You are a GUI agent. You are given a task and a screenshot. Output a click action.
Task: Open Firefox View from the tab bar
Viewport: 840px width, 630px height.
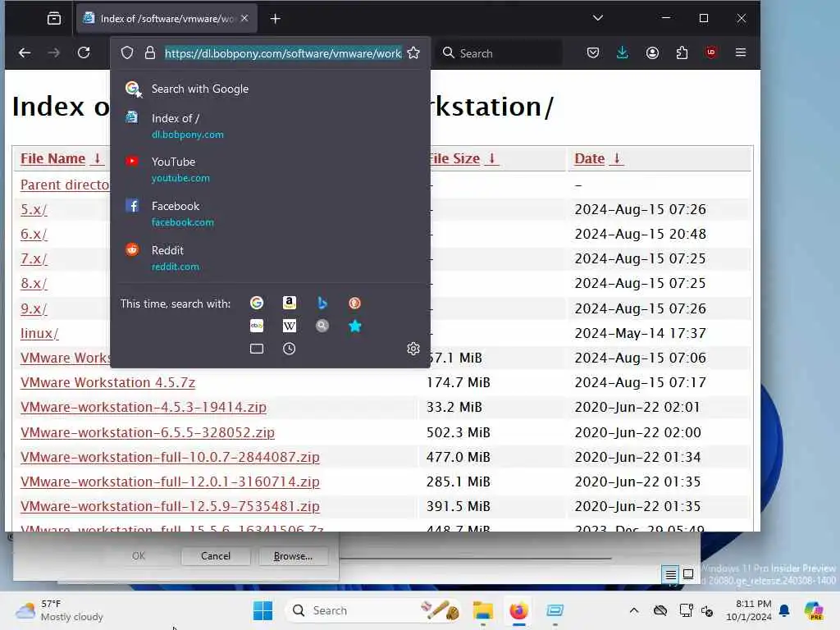[54, 18]
